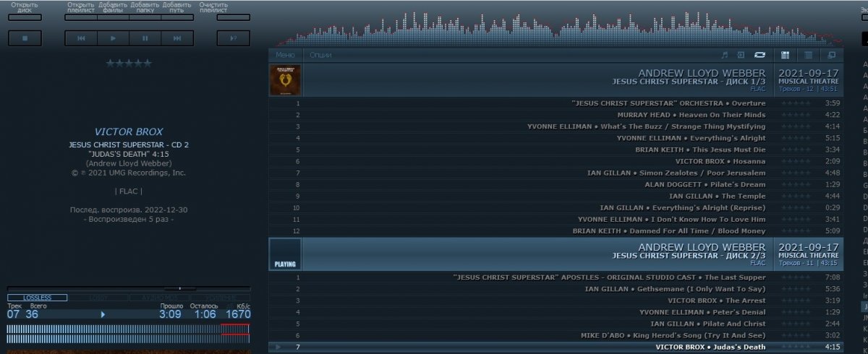Image resolution: width=868 pixels, height=354 pixels.
Task: Select YVONNE ELLIMAN Everything's Alright track 4
Action: (556, 138)
